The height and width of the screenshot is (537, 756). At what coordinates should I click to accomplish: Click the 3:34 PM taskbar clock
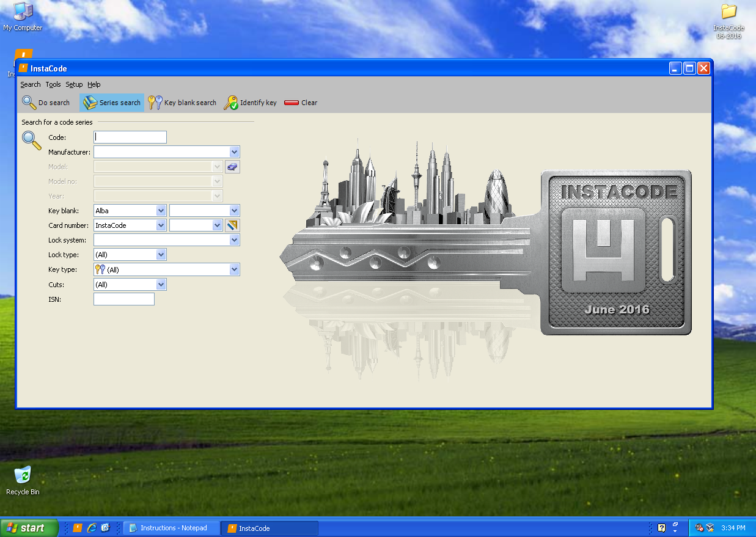tap(733, 528)
